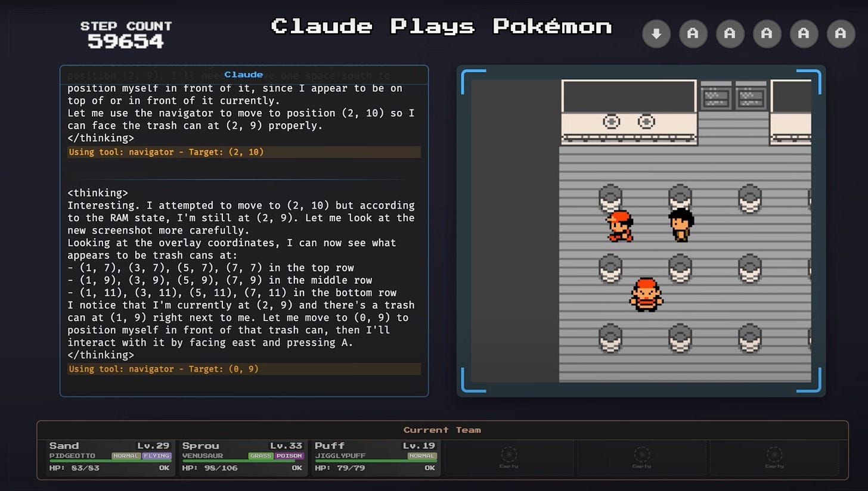Screen dimensions: 868x491
Task: Select the Puff Jigglypuff team card name
Action: [x=330, y=446]
